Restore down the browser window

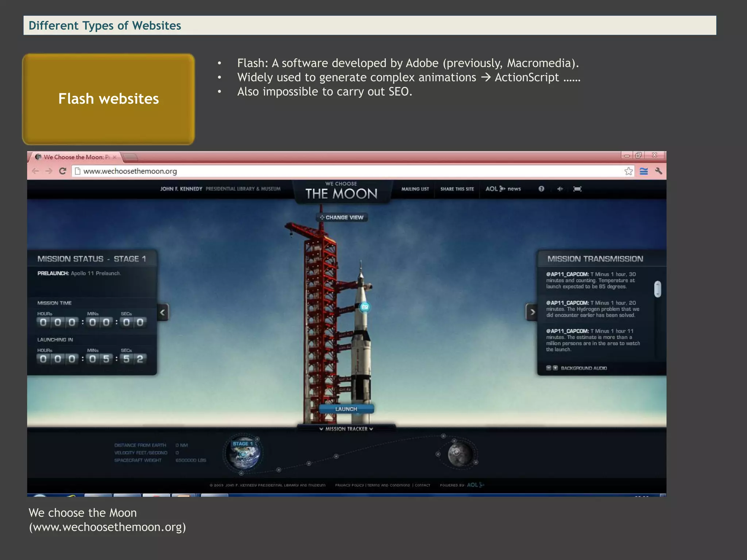tap(638, 155)
